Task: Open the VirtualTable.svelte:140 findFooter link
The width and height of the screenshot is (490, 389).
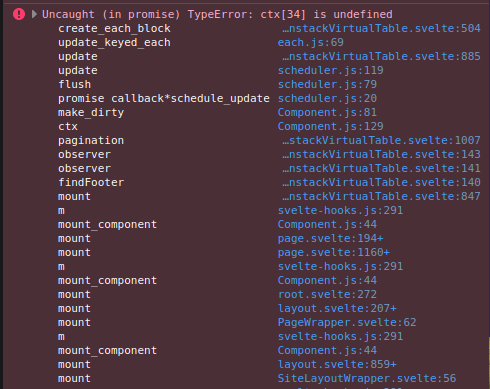Action: [x=381, y=182]
